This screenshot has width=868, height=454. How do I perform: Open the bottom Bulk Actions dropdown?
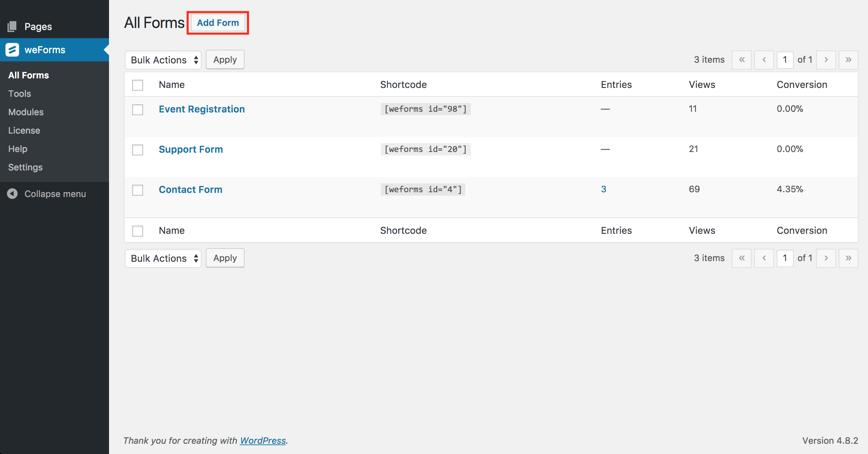coord(163,258)
